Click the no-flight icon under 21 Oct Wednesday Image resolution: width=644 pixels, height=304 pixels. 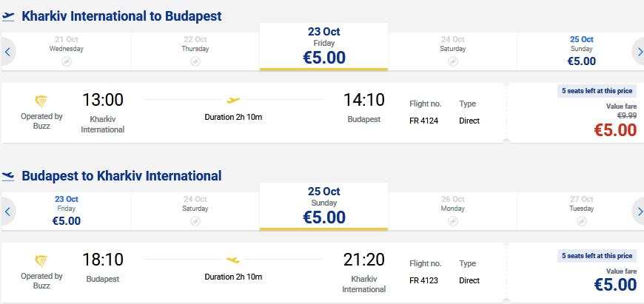(x=67, y=61)
